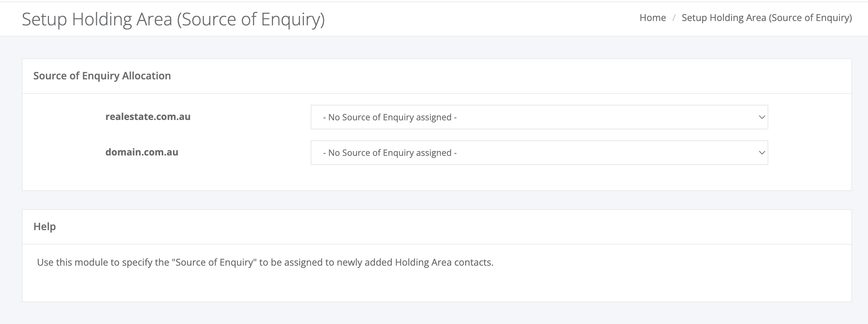Click the chevron arrow on domain.com.au select
868x324 pixels.
762,153
